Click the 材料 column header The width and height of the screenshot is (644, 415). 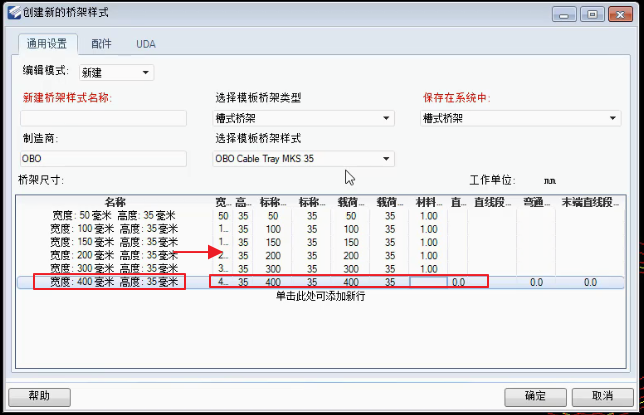pos(428,202)
